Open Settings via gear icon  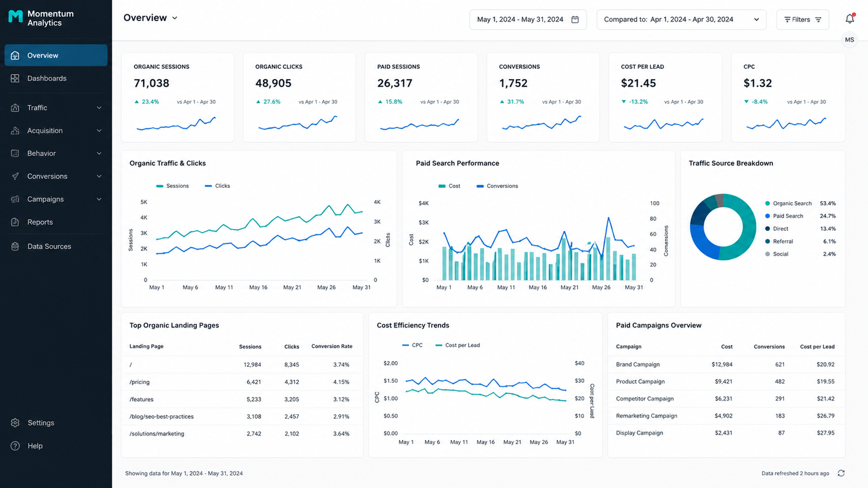[x=15, y=423]
